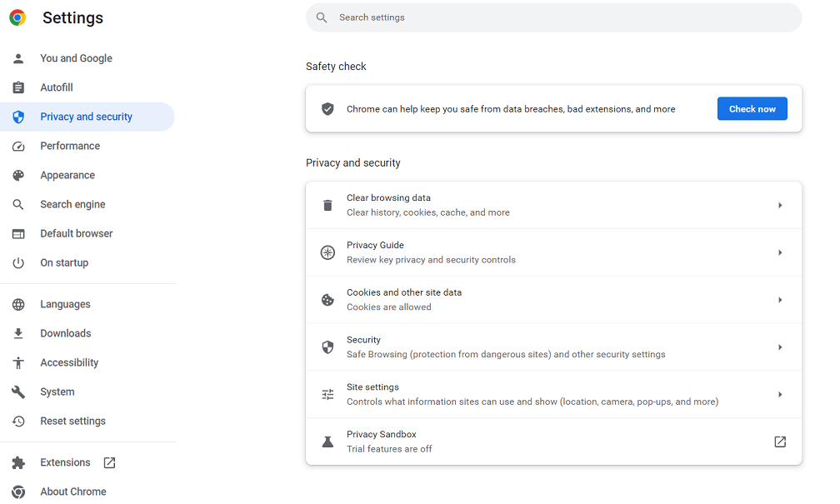Click the download icon beside Downloads
Image resolution: width=840 pixels, height=504 pixels.
point(18,333)
